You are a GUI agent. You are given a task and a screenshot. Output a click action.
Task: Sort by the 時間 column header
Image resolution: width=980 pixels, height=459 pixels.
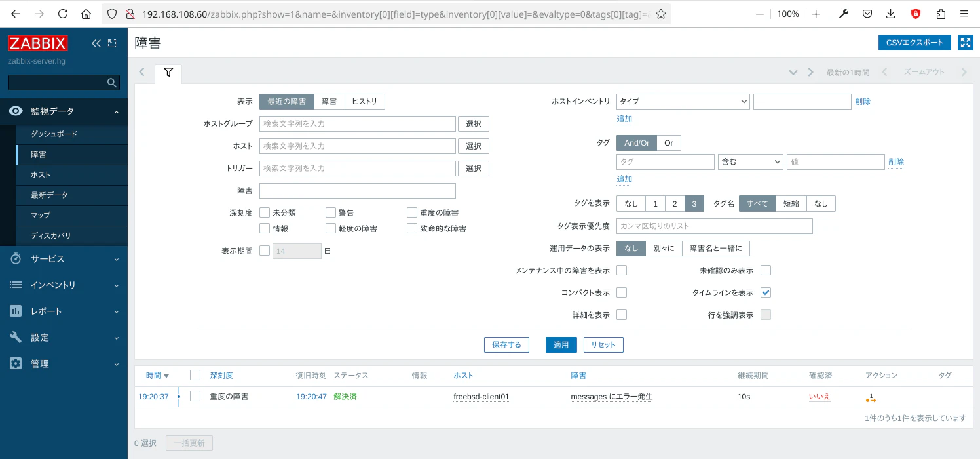(157, 376)
